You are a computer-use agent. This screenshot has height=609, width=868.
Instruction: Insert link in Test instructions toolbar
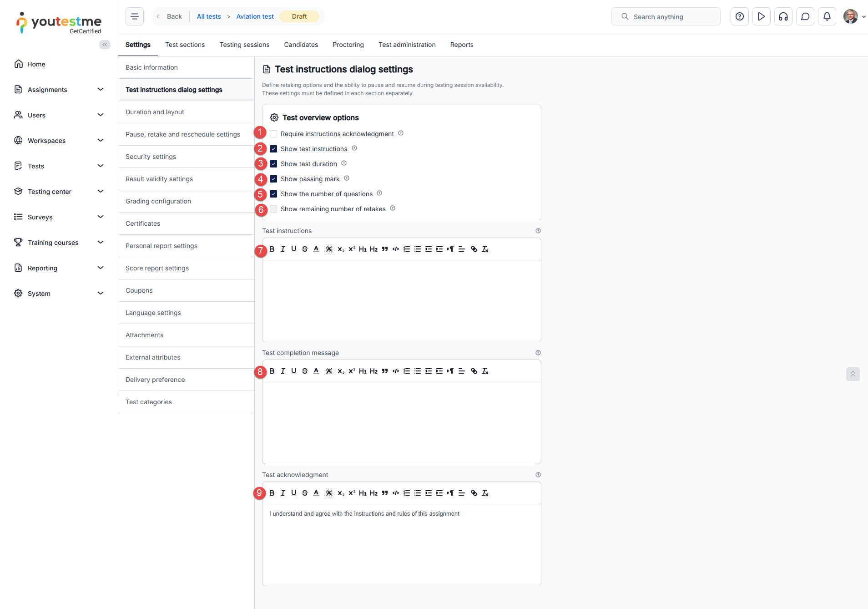pyautogui.click(x=474, y=249)
